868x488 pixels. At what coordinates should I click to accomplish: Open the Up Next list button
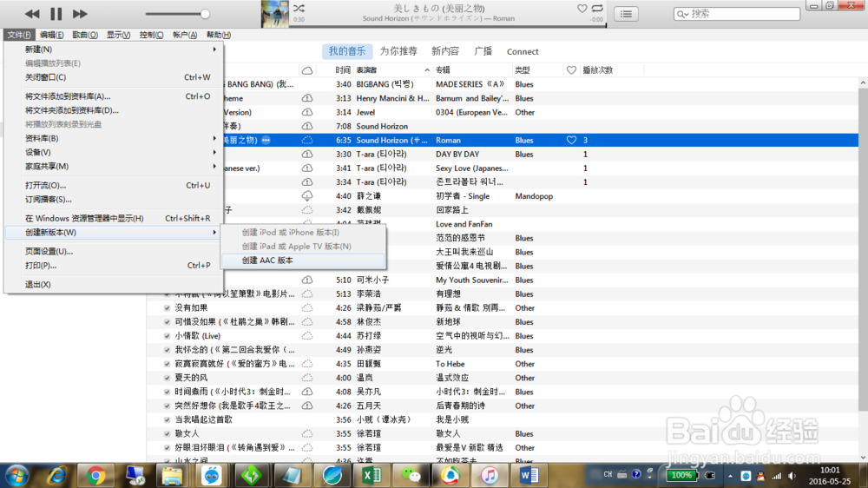pos(626,14)
